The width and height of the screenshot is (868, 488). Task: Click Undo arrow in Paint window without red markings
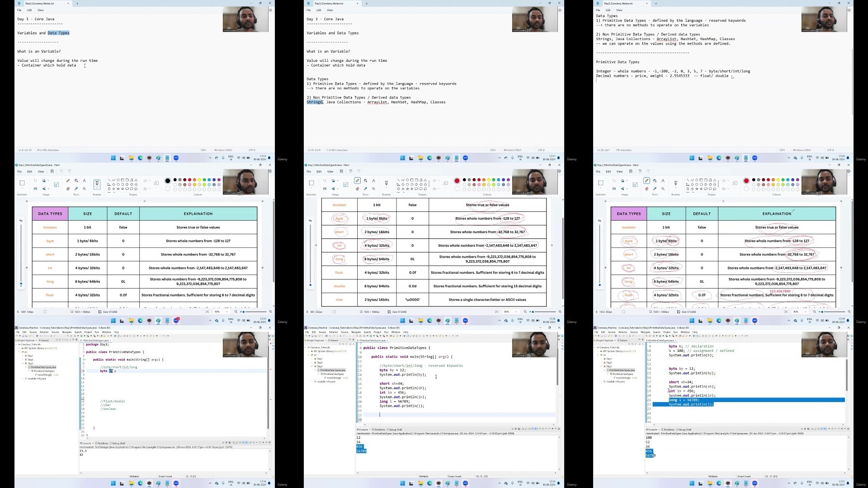click(61, 171)
